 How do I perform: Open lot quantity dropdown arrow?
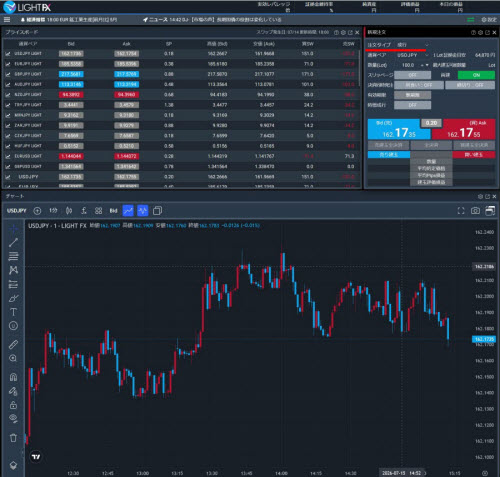427,65
